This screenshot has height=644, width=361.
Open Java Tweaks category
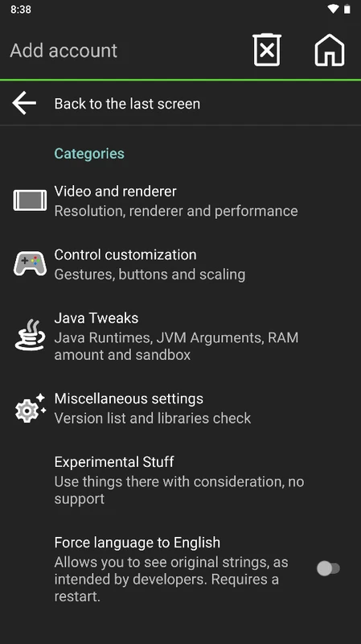point(180,336)
